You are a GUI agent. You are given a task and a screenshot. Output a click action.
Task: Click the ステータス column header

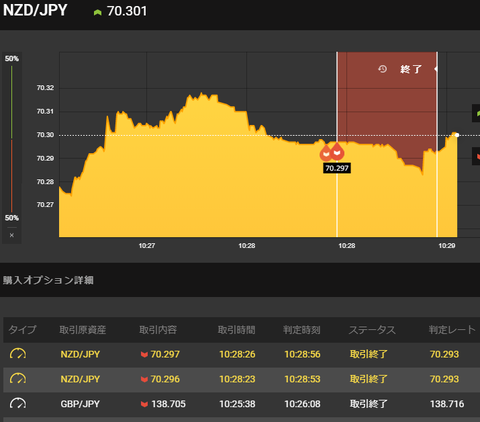372,330
